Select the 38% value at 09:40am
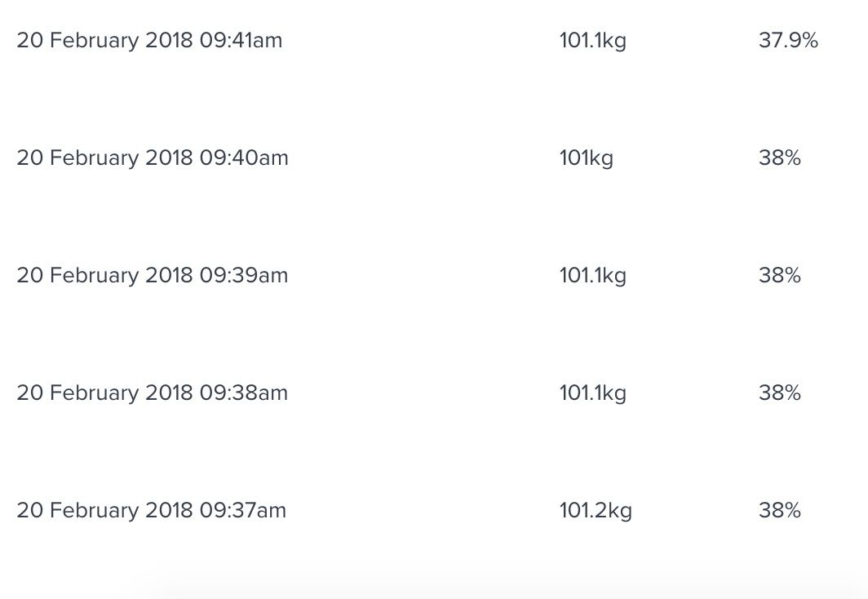 pyautogui.click(x=779, y=158)
